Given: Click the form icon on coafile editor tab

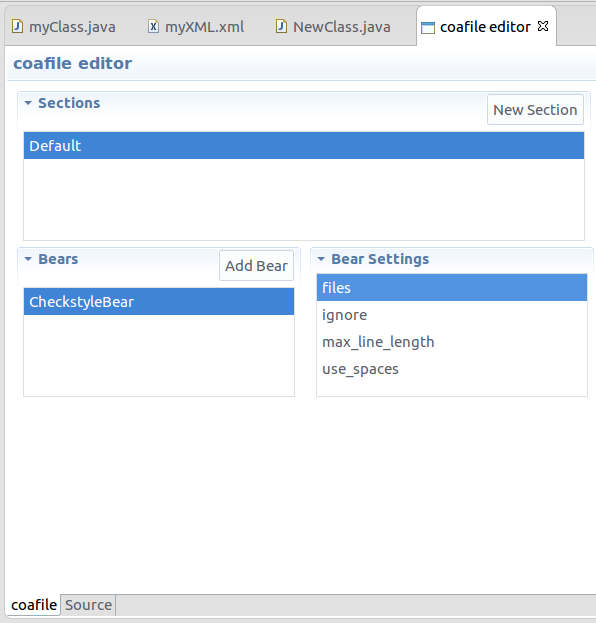Looking at the screenshot, I should 428,27.
